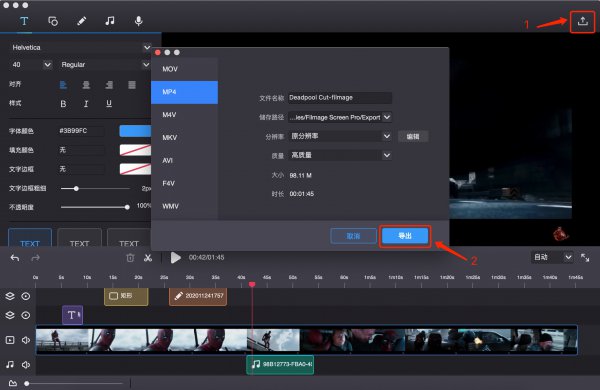Screen dimensions: 600x390
Task: Click the edit button beside resolution
Action: 413,137
